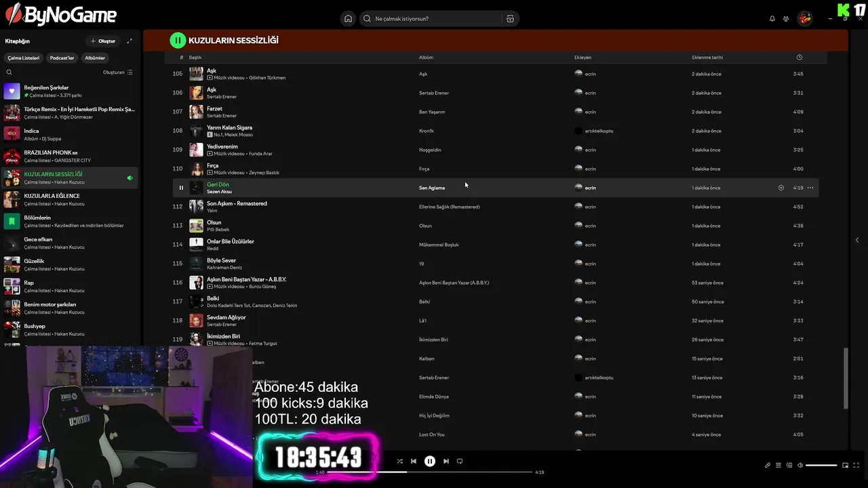Image resolution: width=868 pixels, height=488 pixels.
Task: Open user artıktelkoptu on Yarım Kalan Sigara row
Action: 599,131
